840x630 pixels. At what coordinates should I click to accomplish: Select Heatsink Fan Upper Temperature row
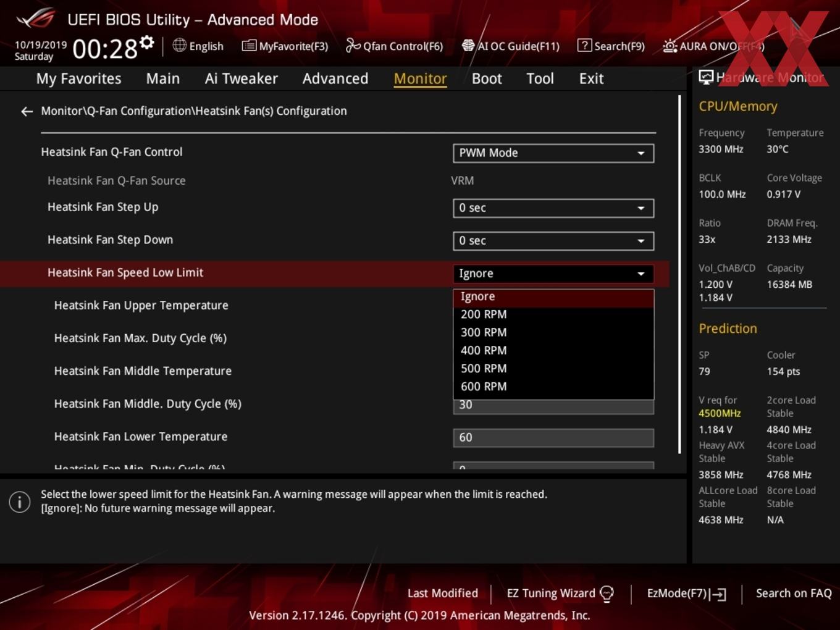coord(141,306)
